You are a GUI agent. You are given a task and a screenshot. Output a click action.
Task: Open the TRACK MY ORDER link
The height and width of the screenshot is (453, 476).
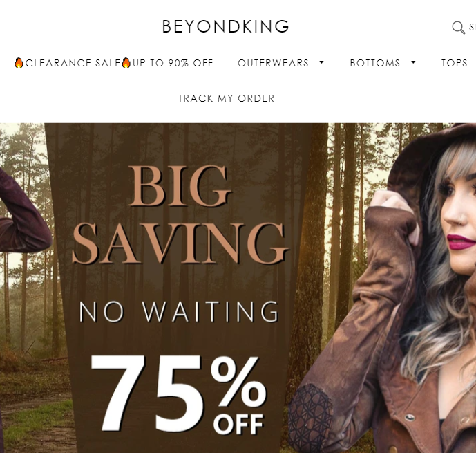tap(226, 98)
